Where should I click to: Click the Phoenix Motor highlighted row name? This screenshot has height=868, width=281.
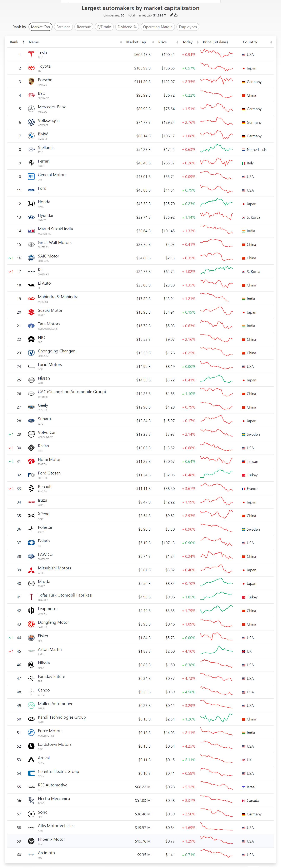click(51, 839)
